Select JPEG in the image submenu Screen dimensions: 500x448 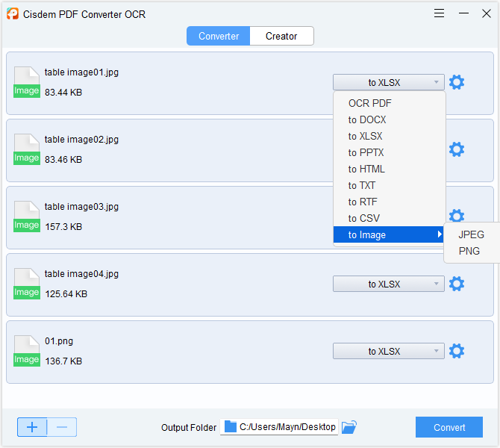(x=472, y=234)
